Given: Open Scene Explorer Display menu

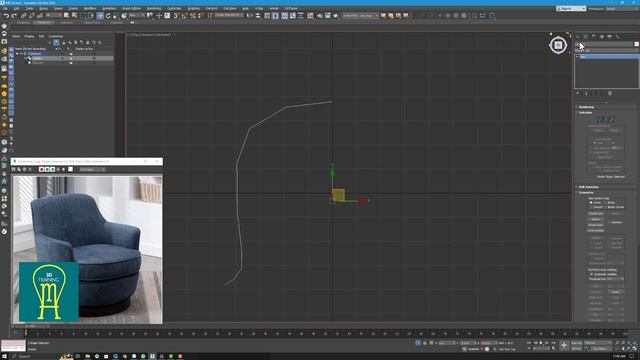Looking at the screenshot, I should (29, 36).
